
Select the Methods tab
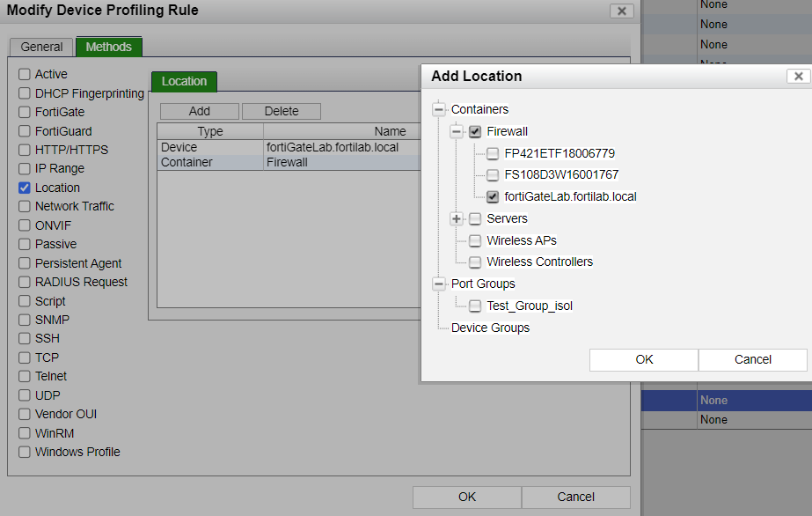tap(109, 47)
